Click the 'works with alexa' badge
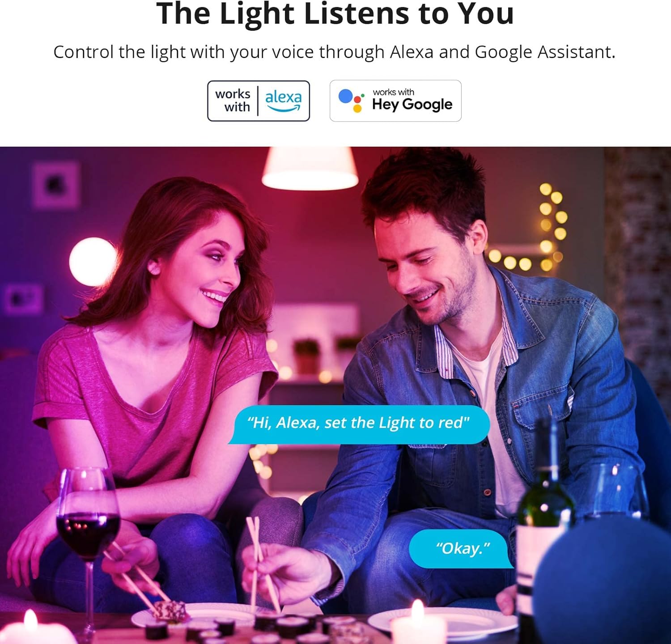Image resolution: width=671 pixels, height=644 pixels. pos(259,101)
